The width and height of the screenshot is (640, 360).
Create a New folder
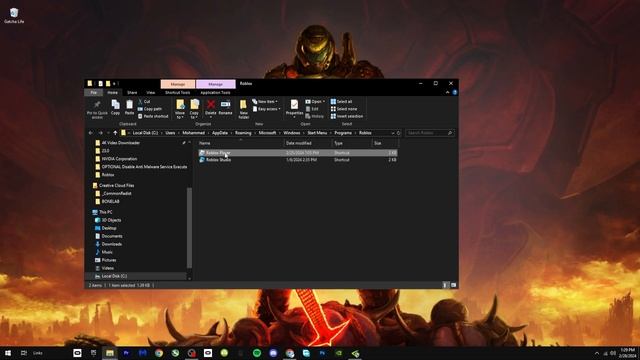click(x=244, y=109)
